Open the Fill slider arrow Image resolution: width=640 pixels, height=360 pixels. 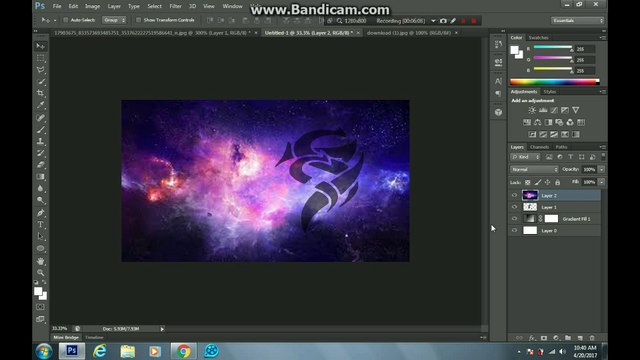coord(601,182)
